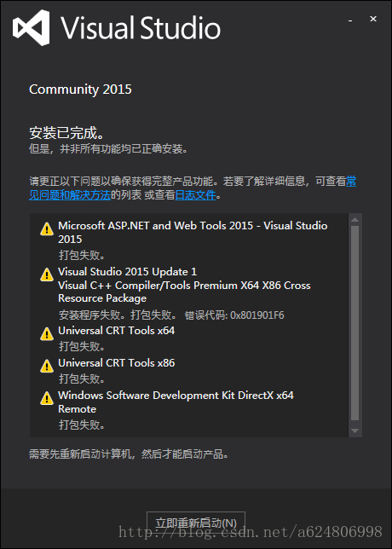Image resolution: width=392 pixels, height=549 pixels.
Task: Minimize the installer window
Action: [x=350, y=20]
